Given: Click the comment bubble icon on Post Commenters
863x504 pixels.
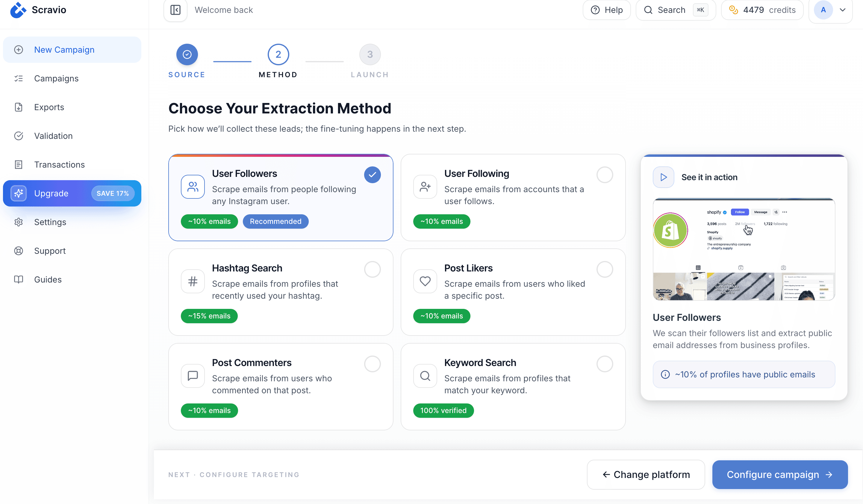Looking at the screenshot, I should (x=193, y=376).
